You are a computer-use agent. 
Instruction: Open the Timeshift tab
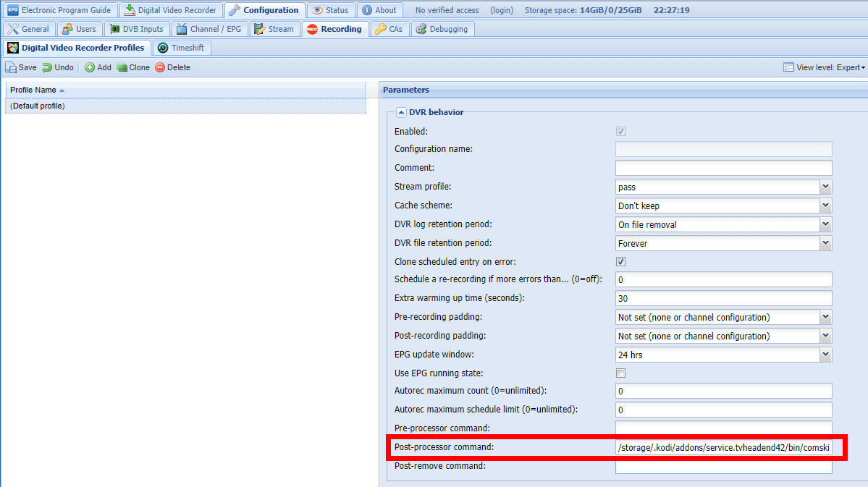(181, 48)
